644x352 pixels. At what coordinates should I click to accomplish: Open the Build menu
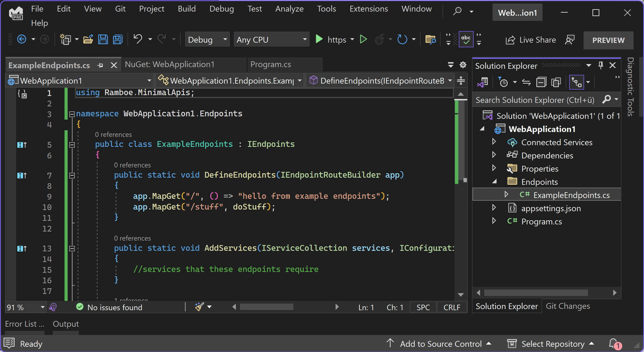(187, 9)
